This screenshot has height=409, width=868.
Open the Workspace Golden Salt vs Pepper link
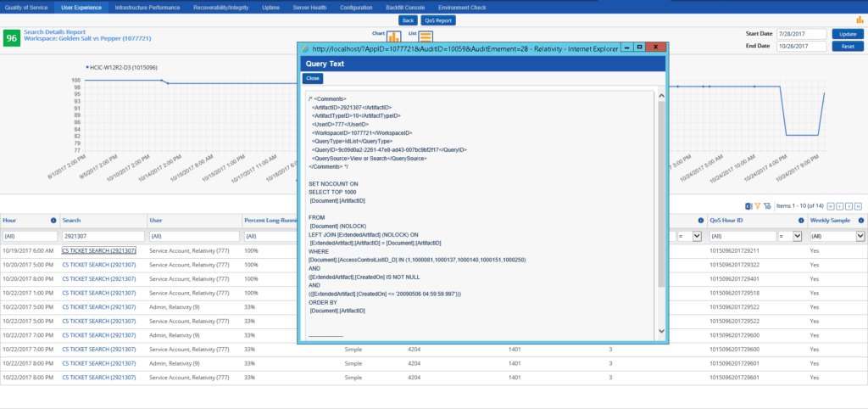point(87,39)
